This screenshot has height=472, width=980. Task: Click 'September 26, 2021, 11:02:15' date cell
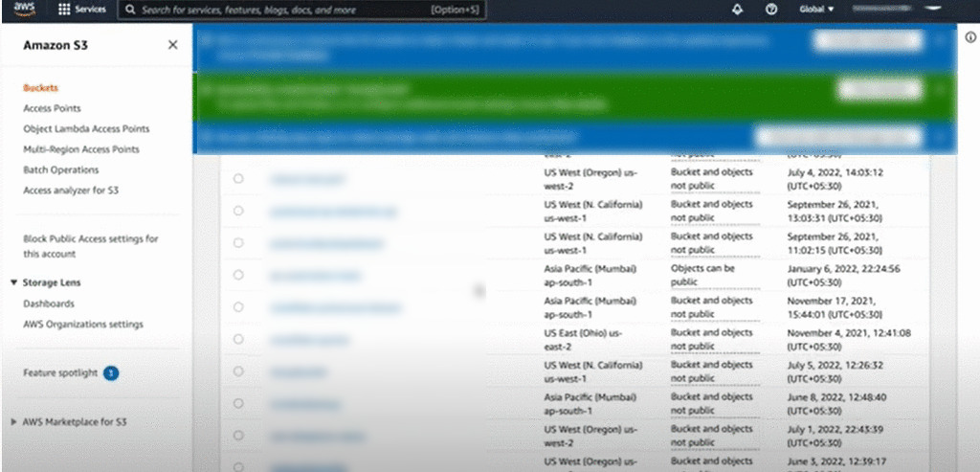tap(835, 243)
